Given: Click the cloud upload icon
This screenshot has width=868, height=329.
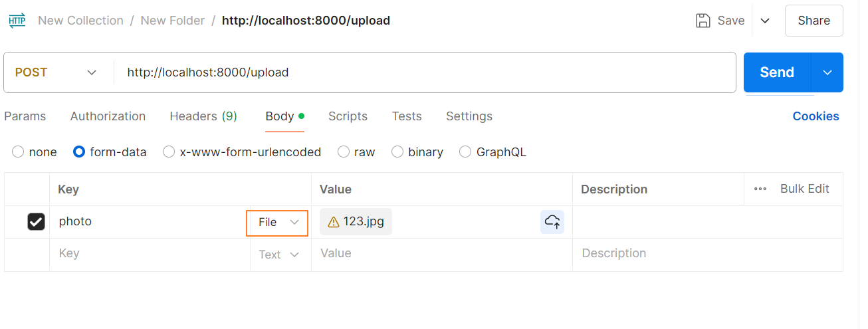Looking at the screenshot, I should click(552, 222).
